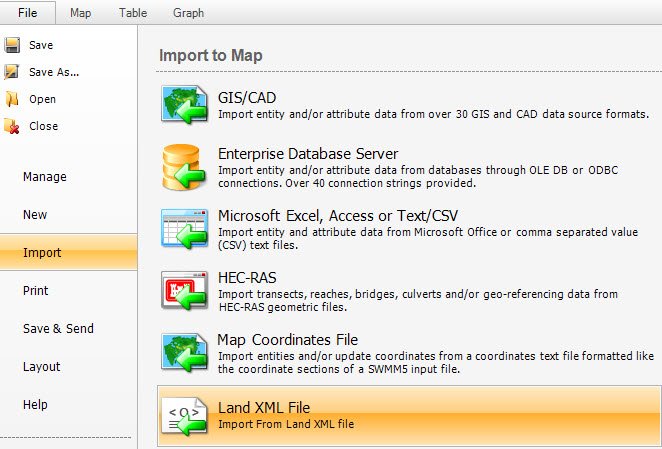Click the Save As icon
The width and height of the screenshot is (662, 449).
pos(11,72)
